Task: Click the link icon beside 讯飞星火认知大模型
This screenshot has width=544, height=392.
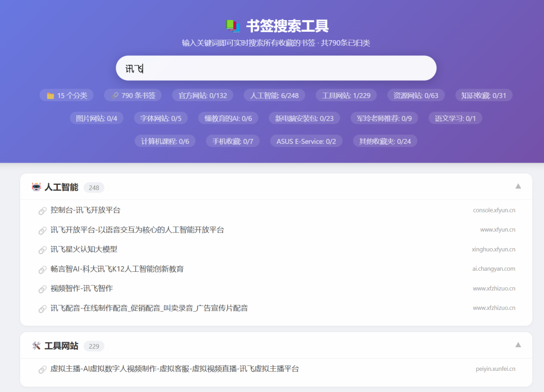Action: point(42,250)
